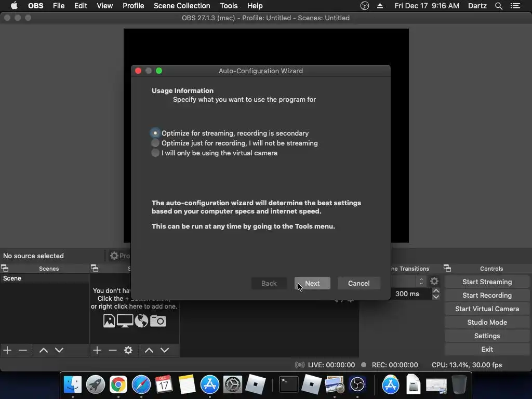
Task: Click the 300 ms duration field
Action: [411, 294]
